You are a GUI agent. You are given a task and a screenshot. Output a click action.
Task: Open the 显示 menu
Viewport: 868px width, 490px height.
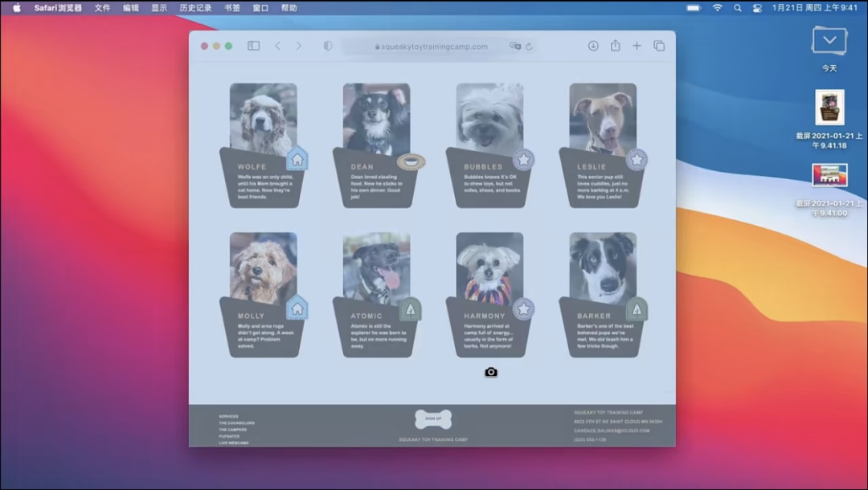tap(159, 8)
